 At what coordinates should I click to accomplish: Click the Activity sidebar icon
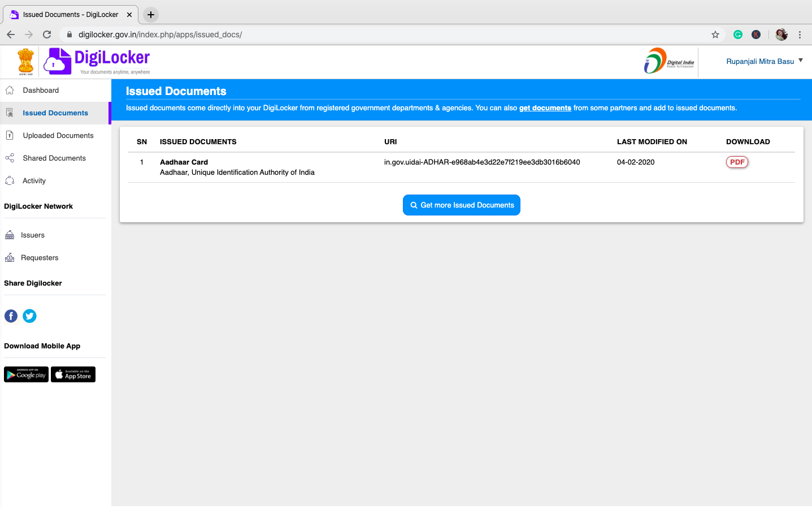(10, 181)
